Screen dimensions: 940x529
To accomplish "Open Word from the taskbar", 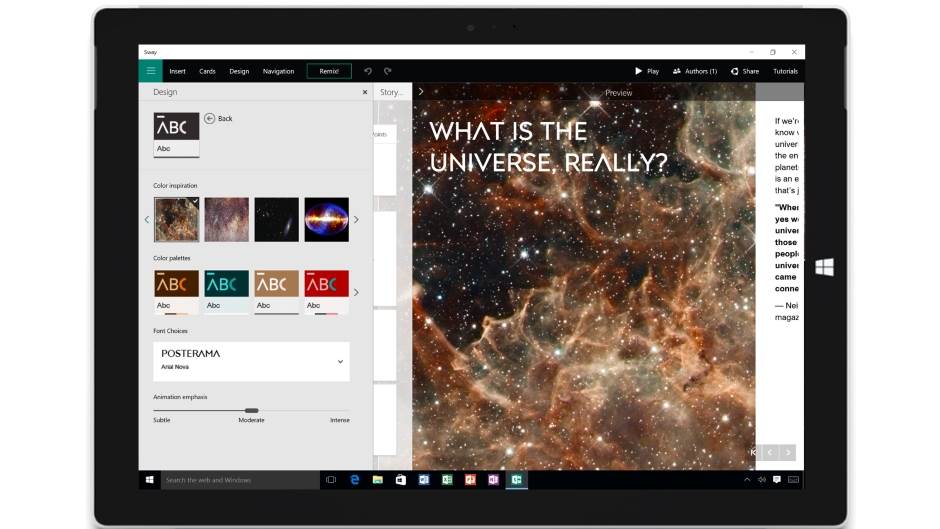I will [424, 480].
